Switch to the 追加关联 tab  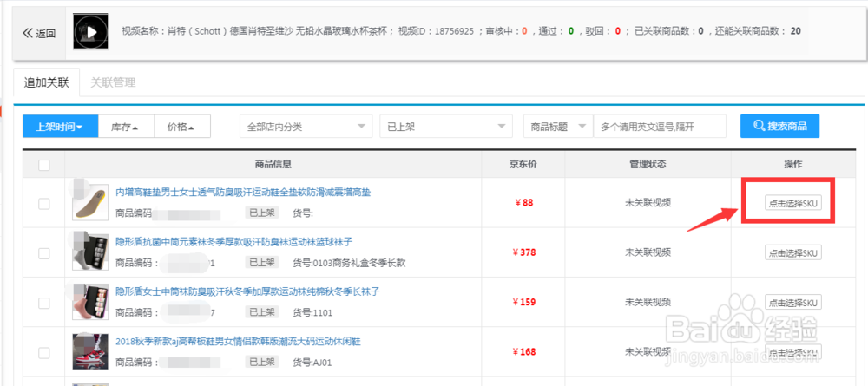pyautogui.click(x=47, y=83)
